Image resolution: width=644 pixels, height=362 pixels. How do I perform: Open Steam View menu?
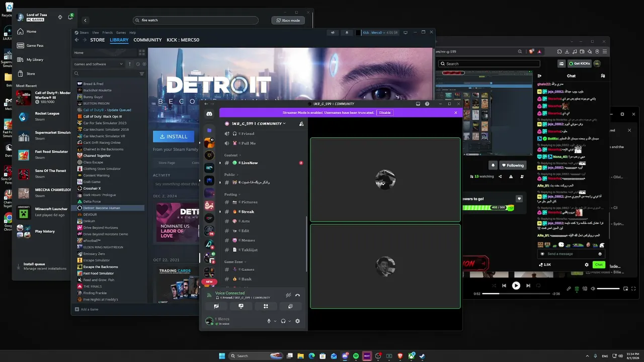click(x=96, y=33)
